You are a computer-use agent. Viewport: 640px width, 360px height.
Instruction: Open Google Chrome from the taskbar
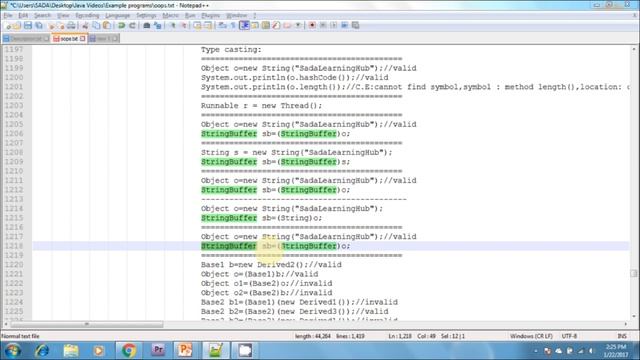point(129,351)
